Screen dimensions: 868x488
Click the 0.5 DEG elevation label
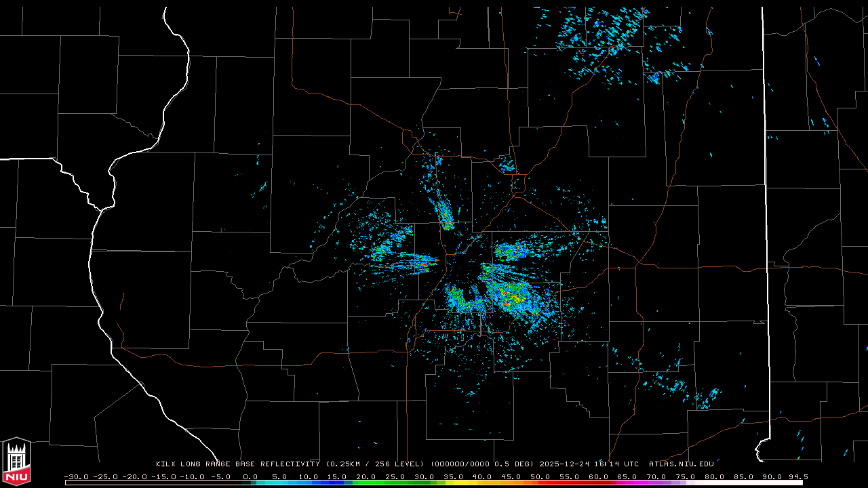click(515, 464)
